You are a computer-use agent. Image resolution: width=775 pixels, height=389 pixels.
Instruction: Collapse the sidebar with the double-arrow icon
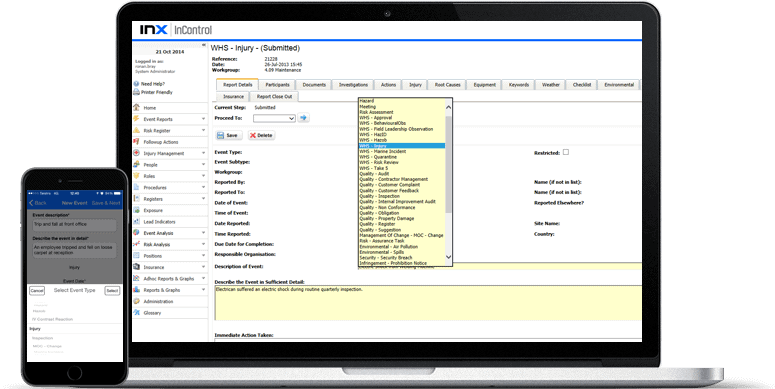pos(204,45)
